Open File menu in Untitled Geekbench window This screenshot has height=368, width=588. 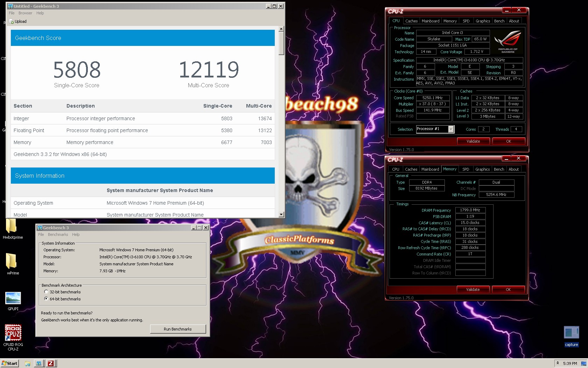pyautogui.click(x=12, y=13)
